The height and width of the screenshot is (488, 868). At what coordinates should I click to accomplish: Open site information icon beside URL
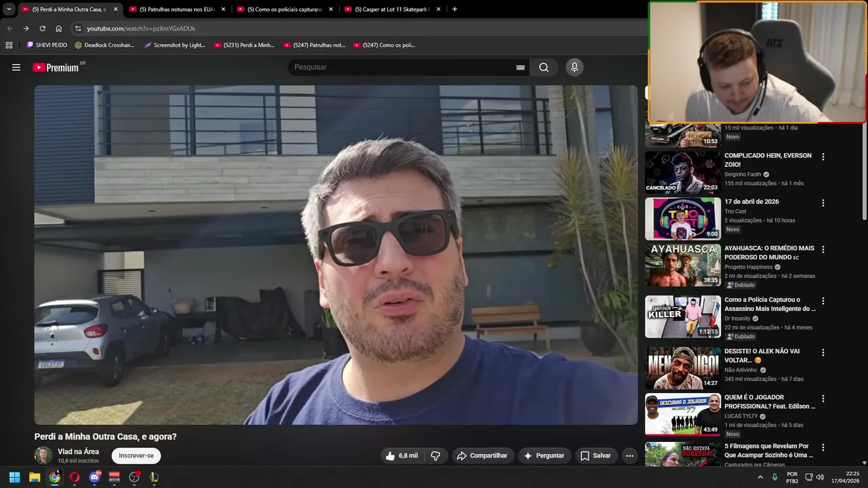click(78, 28)
